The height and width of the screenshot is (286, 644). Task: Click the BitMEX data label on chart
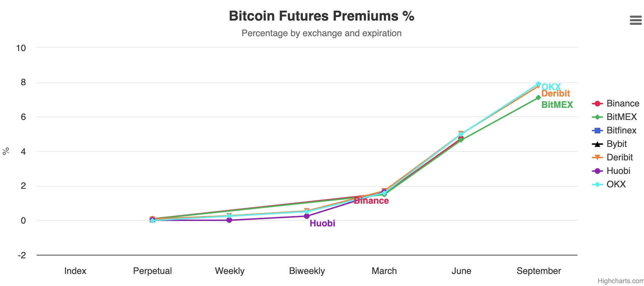(x=557, y=105)
